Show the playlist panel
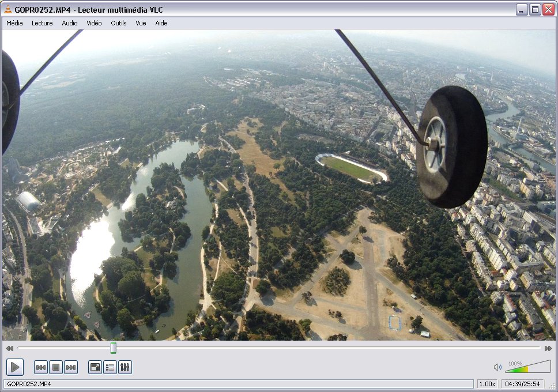558x392 pixels. 110,367
